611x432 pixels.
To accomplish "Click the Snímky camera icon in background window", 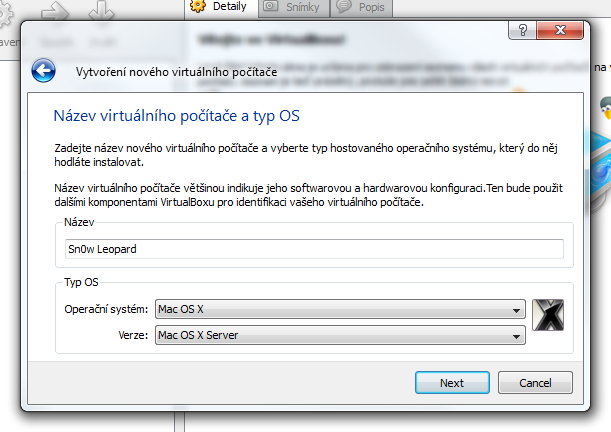I will pos(270,6).
